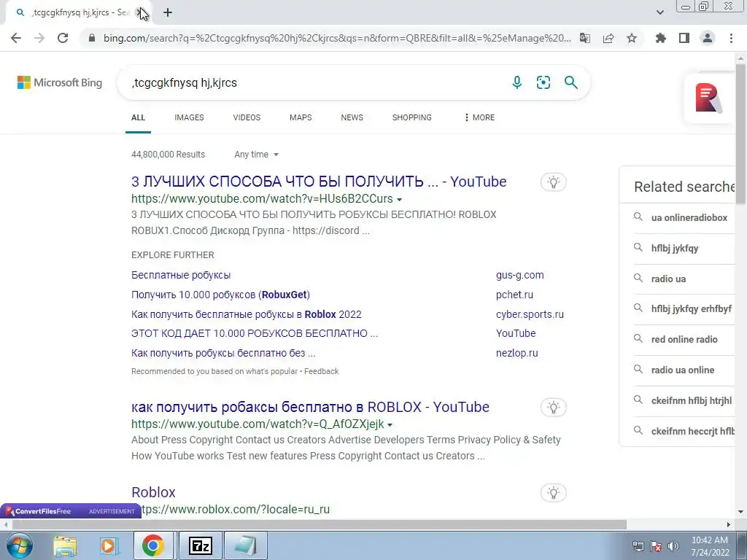
Task: Search related term radio ua
Action: click(x=668, y=279)
